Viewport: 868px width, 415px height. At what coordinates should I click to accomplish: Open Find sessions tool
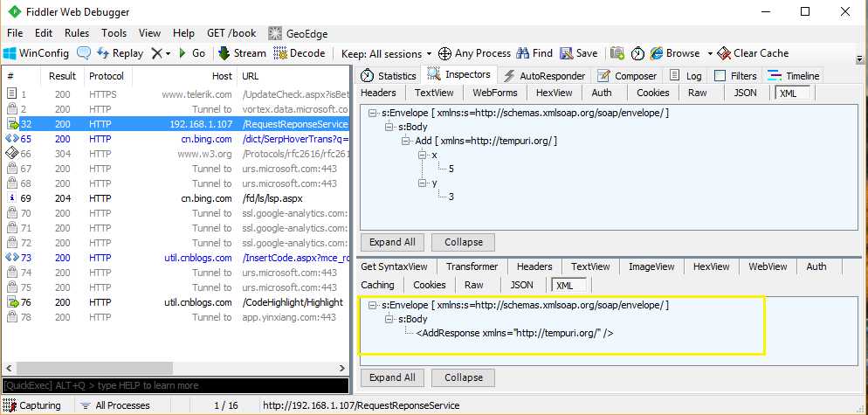534,53
